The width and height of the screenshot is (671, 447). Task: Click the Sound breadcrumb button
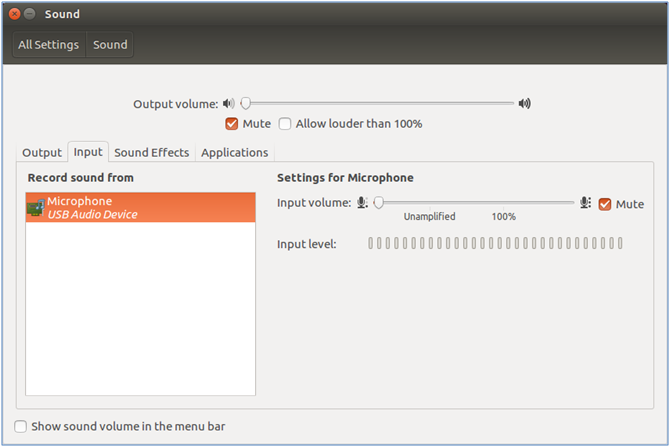(110, 44)
